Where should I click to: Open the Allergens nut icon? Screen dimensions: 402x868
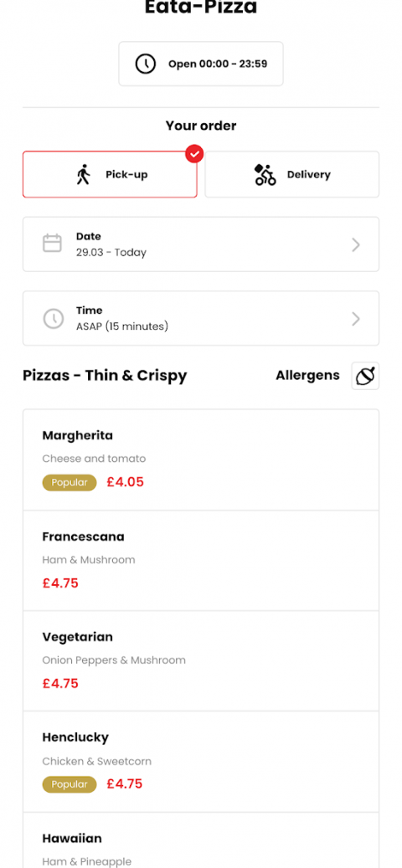pos(365,376)
